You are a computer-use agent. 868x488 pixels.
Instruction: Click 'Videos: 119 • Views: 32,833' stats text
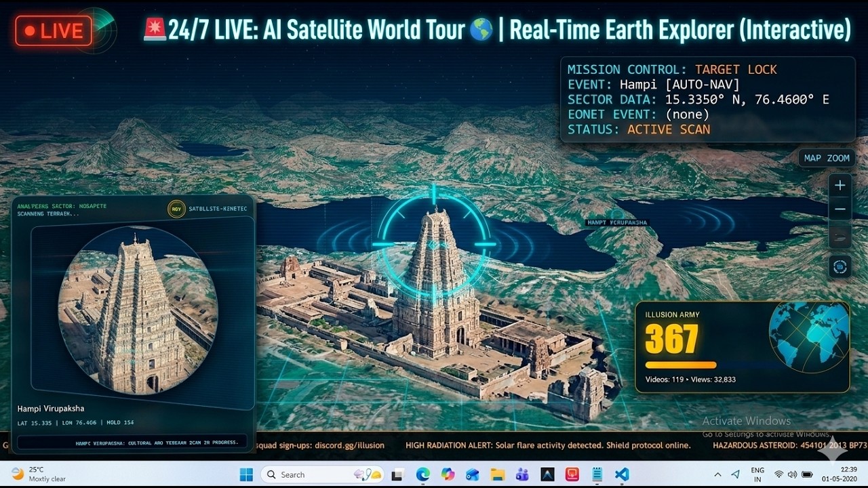click(690, 380)
